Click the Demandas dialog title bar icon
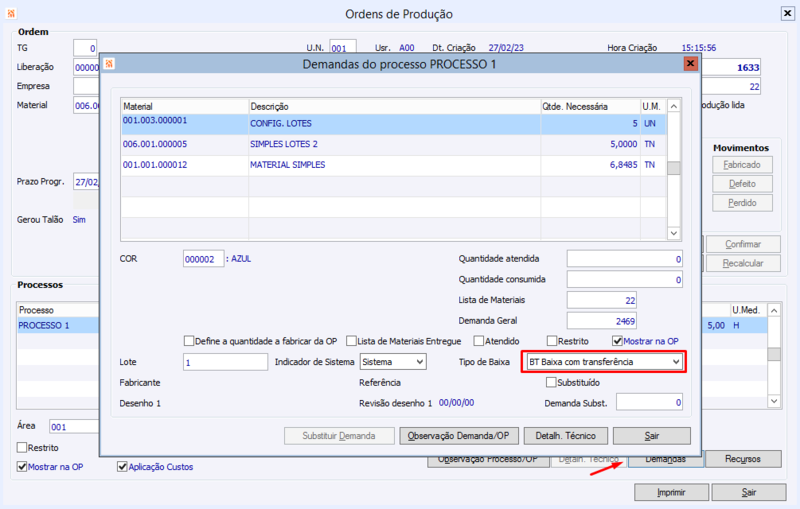800x509 pixels. click(110, 64)
